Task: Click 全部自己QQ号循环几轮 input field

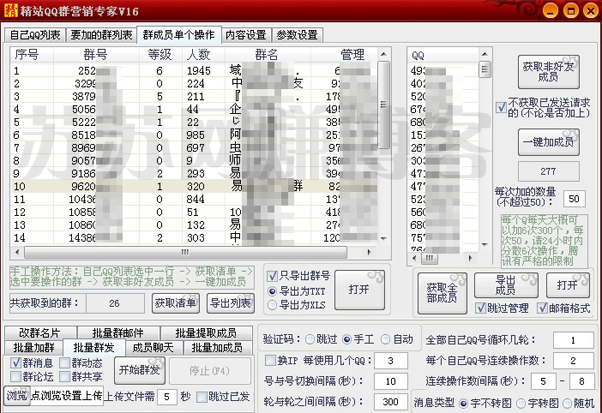Action: [x=573, y=340]
